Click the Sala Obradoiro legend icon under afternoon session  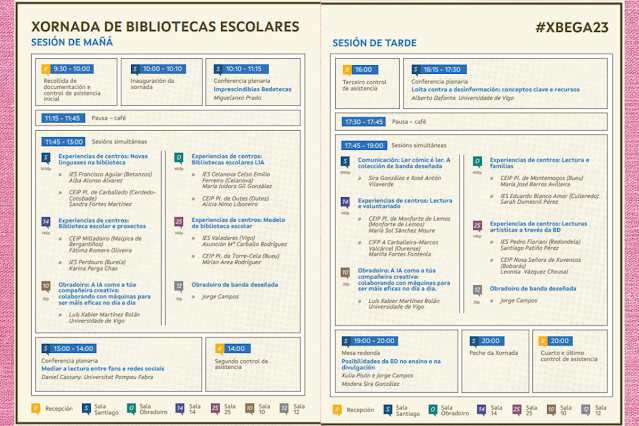pyautogui.click(x=433, y=410)
